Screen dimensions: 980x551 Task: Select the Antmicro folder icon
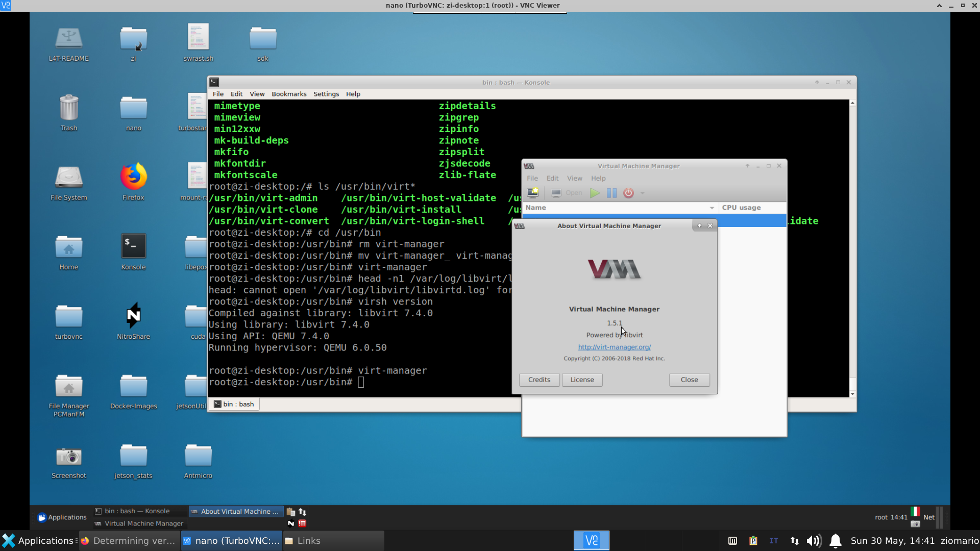(198, 462)
